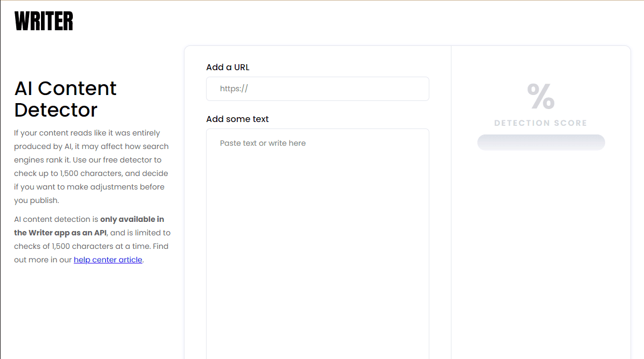
Task: Click the 'Add some text' label
Action: [x=237, y=119]
